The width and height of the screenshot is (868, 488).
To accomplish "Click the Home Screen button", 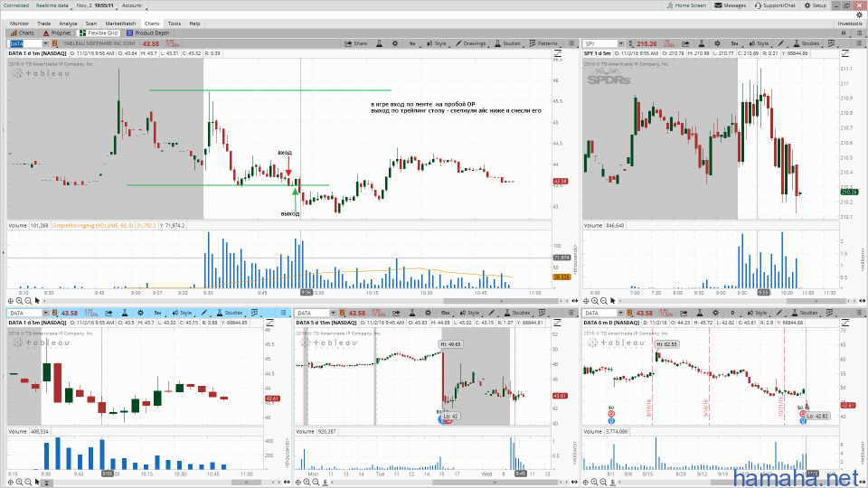I will tap(686, 5).
